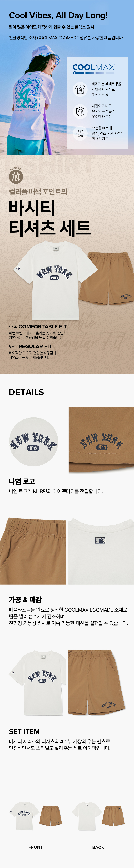Click the circular New York 1903 logo closeup

33,442
